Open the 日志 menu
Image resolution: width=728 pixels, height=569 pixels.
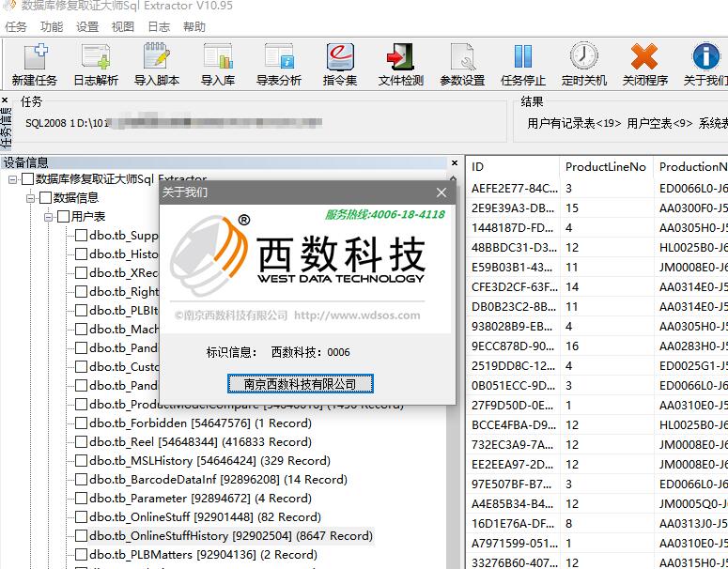159,27
